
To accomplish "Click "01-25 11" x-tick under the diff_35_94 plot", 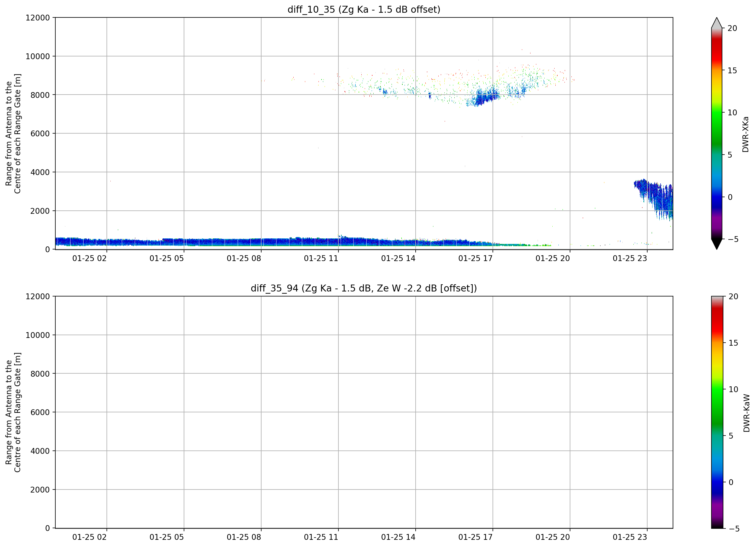I will 321,537.
